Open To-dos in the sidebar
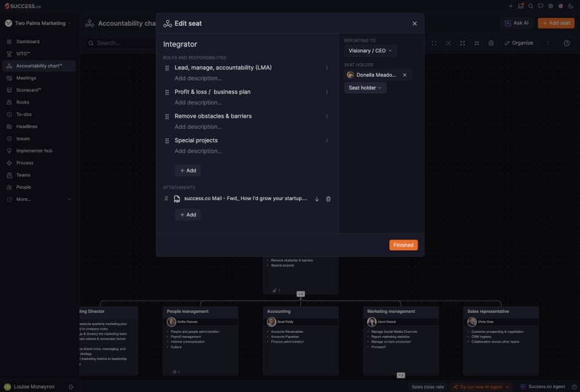Viewport: 580px width, 392px height. point(24,114)
